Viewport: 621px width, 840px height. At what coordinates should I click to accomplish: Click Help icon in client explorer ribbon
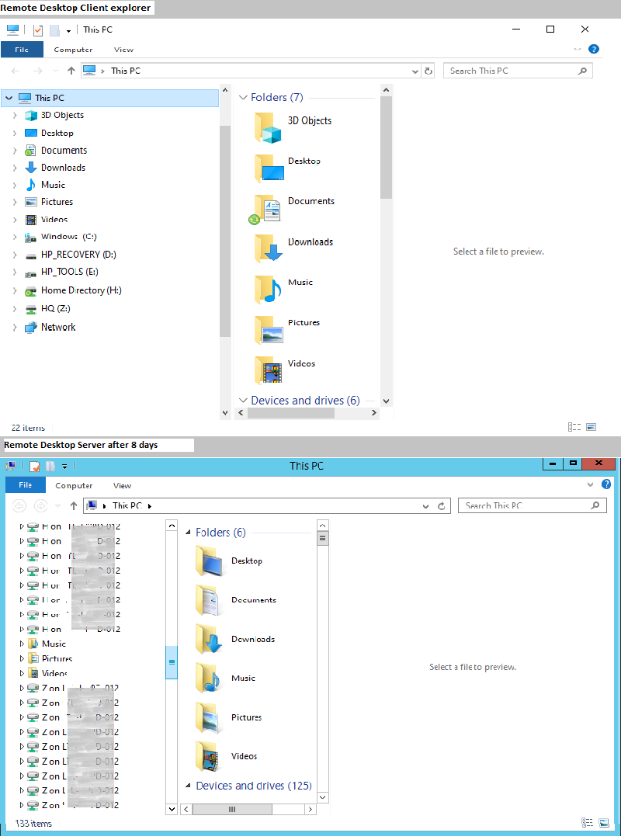click(594, 49)
